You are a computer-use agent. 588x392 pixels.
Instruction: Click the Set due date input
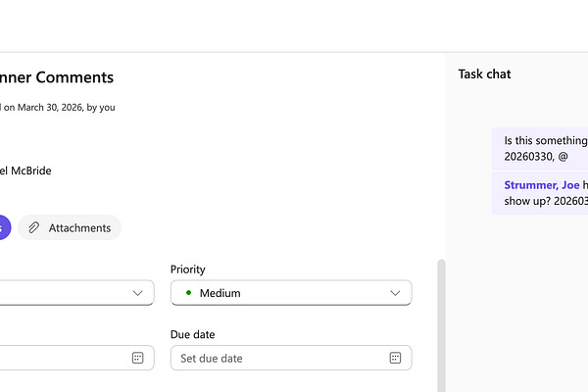click(x=279, y=358)
